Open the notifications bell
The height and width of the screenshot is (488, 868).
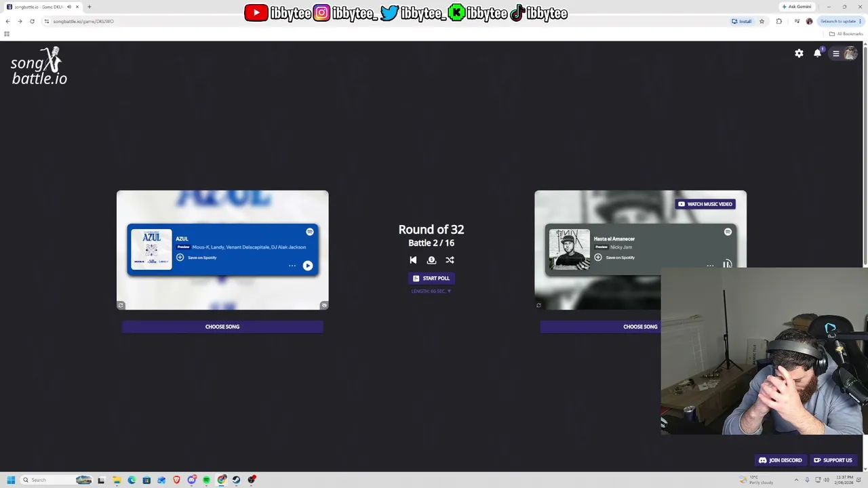pos(817,54)
